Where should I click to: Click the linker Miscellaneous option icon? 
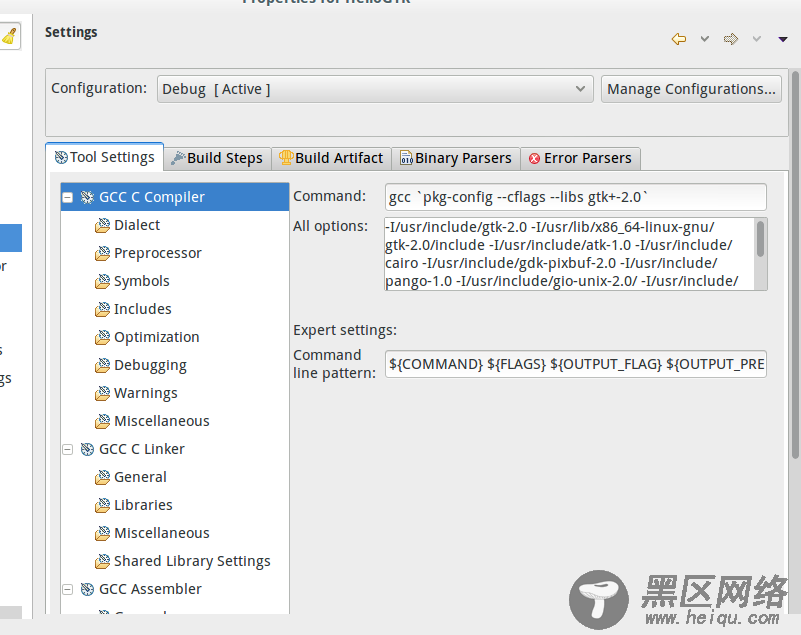click(x=102, y=534)
